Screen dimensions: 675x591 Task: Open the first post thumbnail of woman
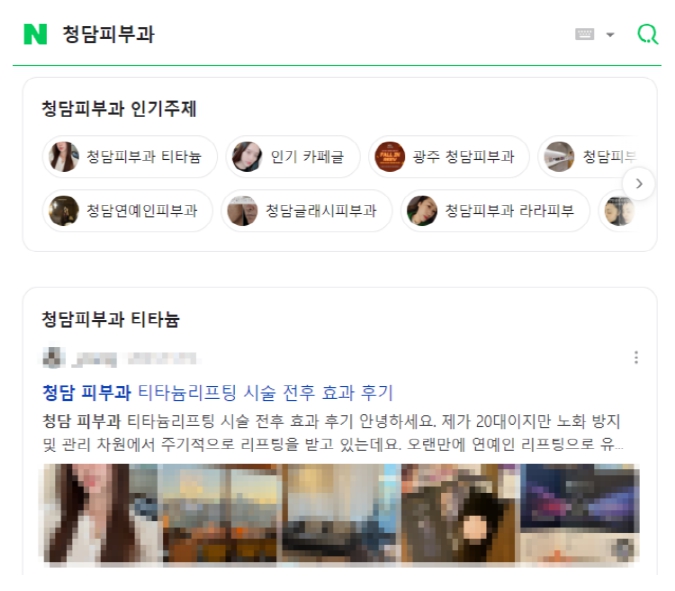click(101, 513)
